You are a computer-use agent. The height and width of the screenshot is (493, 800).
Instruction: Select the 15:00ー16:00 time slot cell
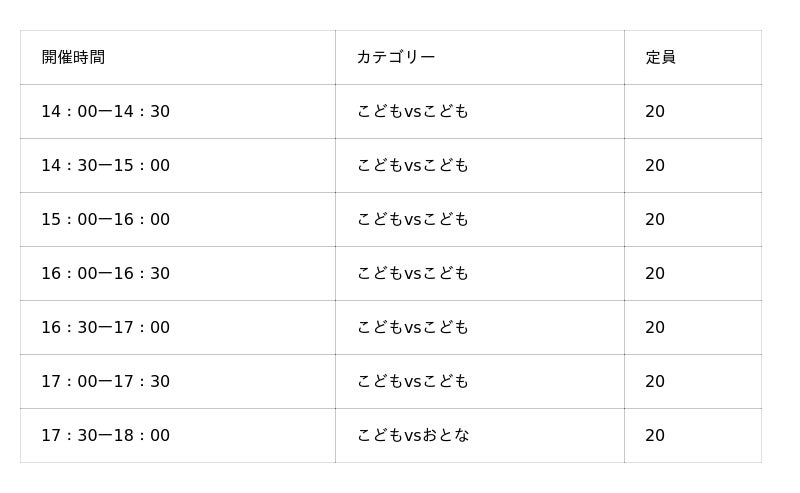(x=178, y=219)
